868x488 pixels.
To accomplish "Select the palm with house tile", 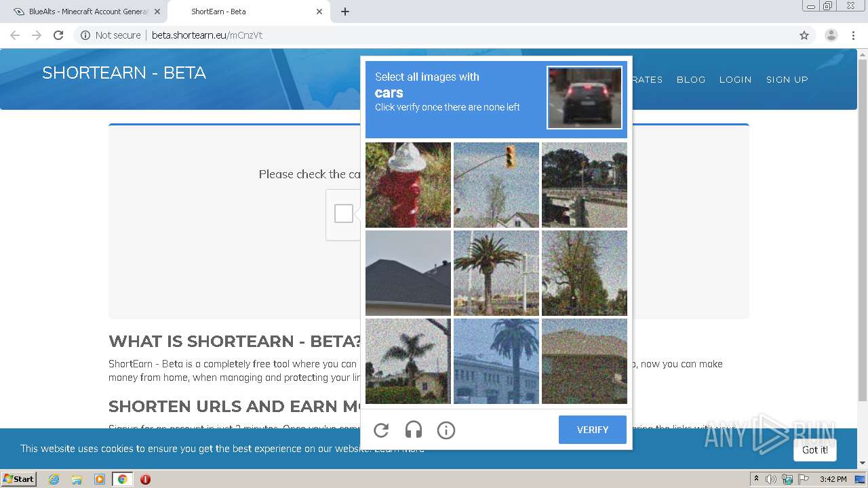I will 408,361.
